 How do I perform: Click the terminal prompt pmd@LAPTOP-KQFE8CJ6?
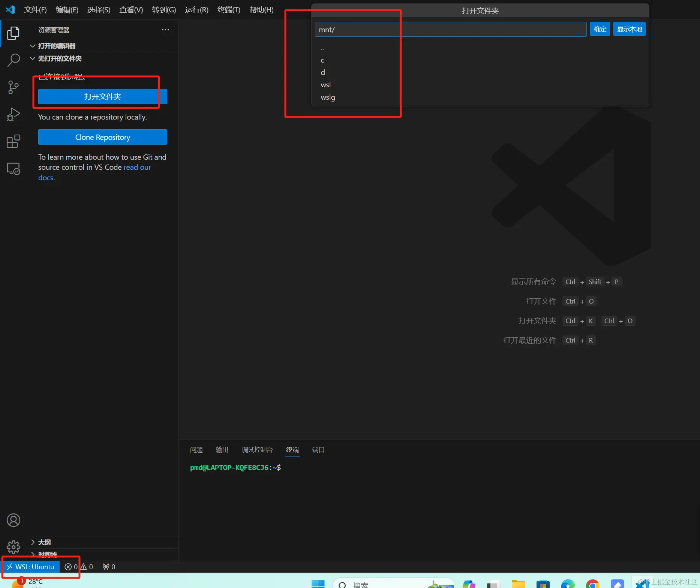coord(229,467)
